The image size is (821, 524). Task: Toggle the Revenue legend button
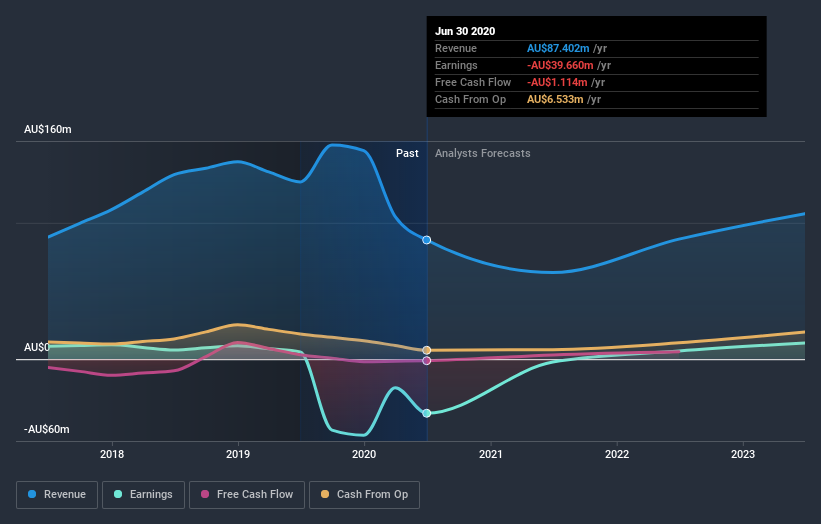(57, 495)
